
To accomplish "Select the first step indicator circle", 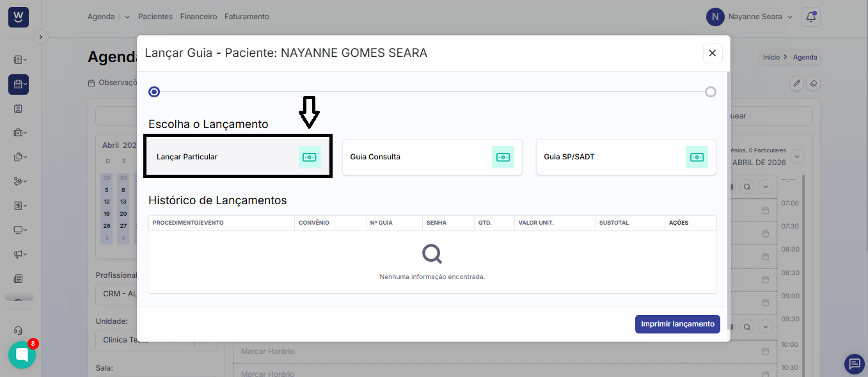I will click(x=154, y=92).
